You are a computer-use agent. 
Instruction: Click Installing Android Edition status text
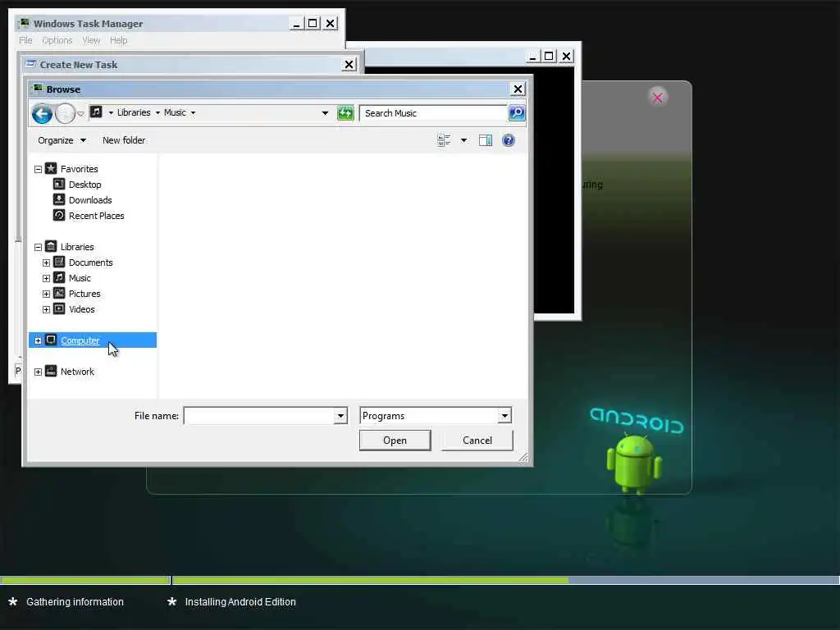[x=240, y=602]
